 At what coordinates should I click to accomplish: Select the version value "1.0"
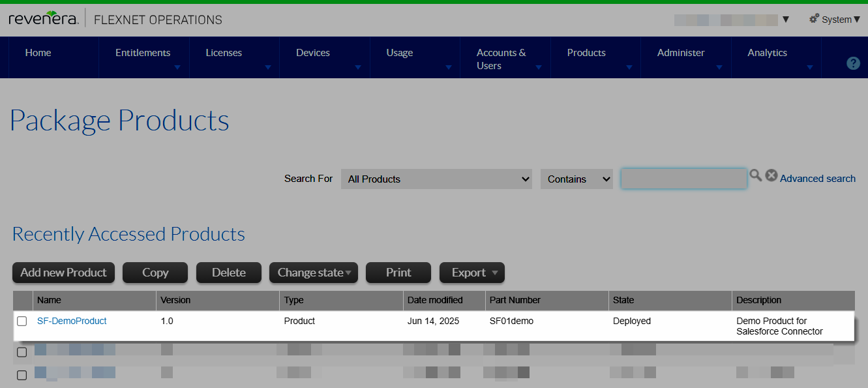pyautogui.click(x=167, y=321)
